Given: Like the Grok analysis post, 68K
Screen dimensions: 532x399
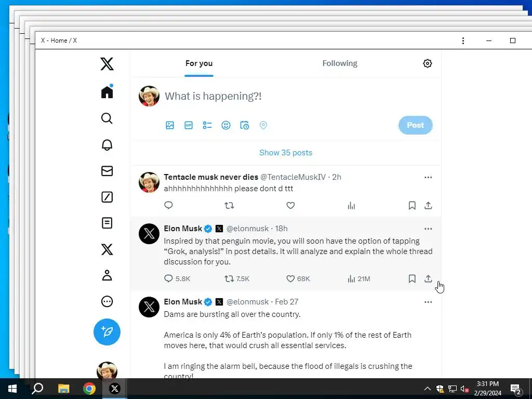Looking at the screenshot, I should tap(298, 278).
